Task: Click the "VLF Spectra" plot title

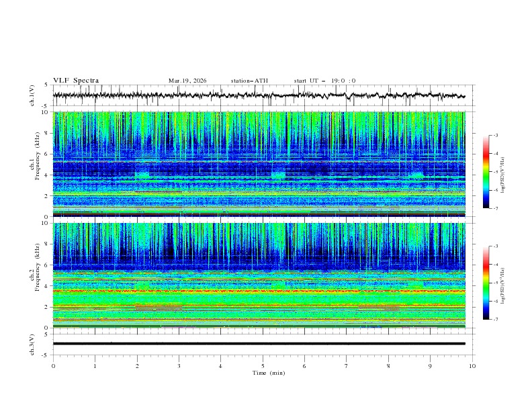Action: tap(76, 81)
